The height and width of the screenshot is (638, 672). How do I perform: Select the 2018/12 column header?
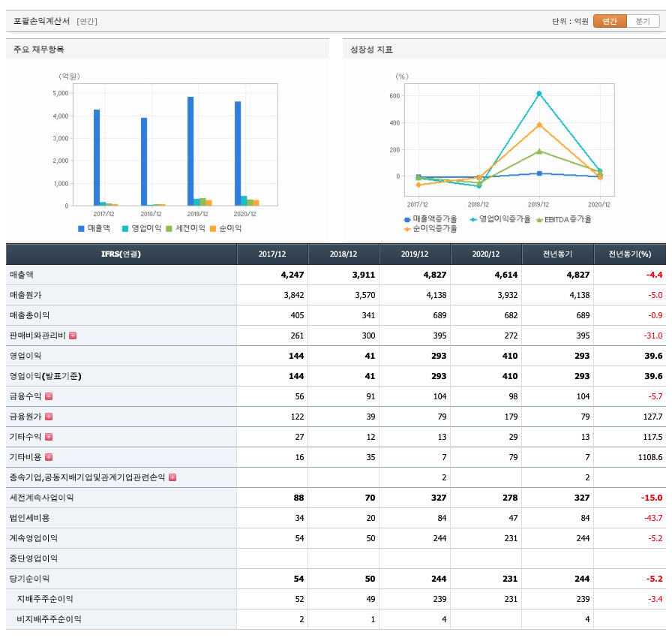click(x=343, y=254)
